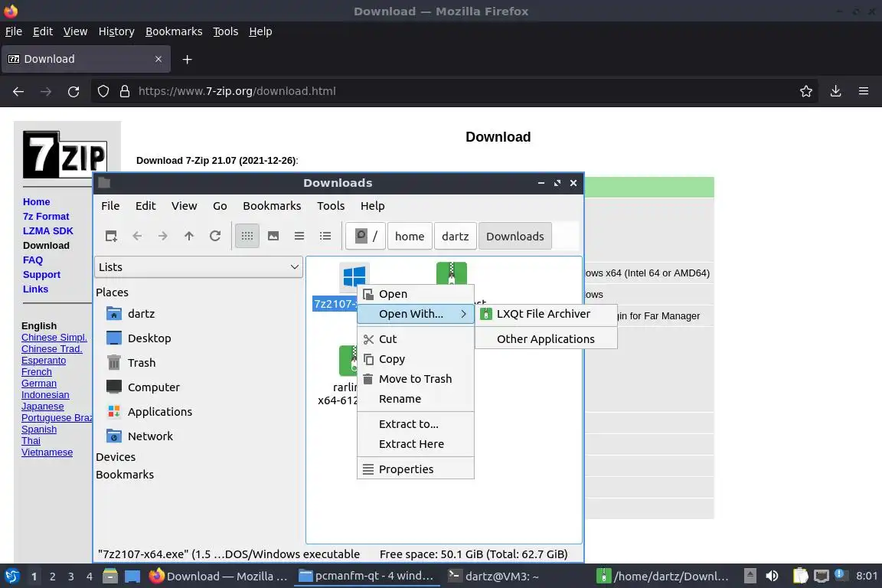Bookmark page with the star icon
Viewport: 882px width, 588px height.
click(x=806, y=91)
